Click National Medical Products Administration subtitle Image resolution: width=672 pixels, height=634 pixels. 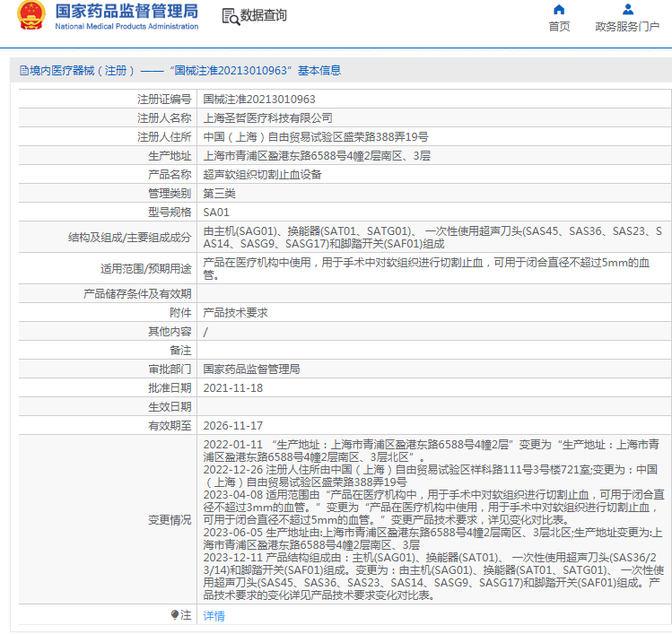click(x=127, y=26)
